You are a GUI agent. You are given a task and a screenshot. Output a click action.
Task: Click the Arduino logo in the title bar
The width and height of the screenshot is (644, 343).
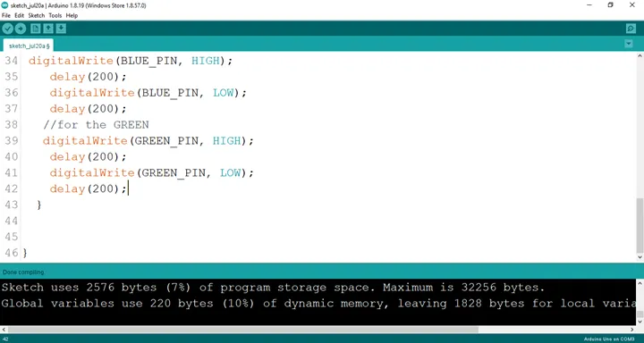(4, 5)
